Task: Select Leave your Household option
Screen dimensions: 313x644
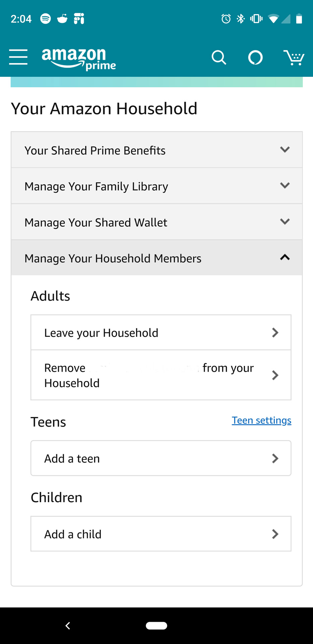Action: [161, 332]
